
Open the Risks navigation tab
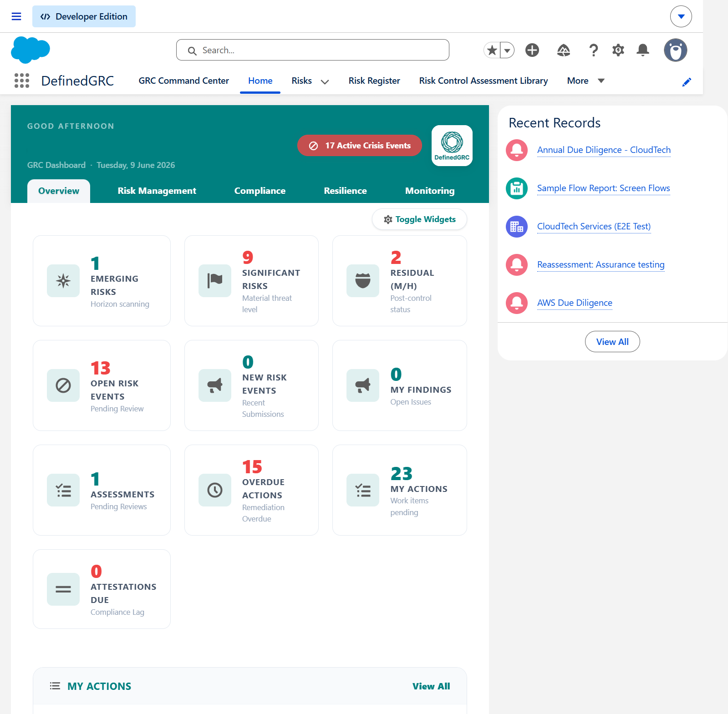[302, 81]
